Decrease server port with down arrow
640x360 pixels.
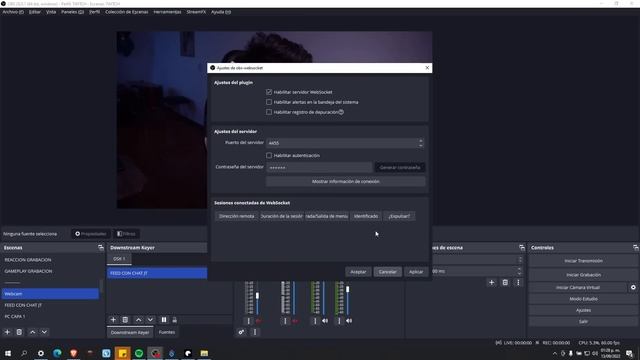coord(421,145)
